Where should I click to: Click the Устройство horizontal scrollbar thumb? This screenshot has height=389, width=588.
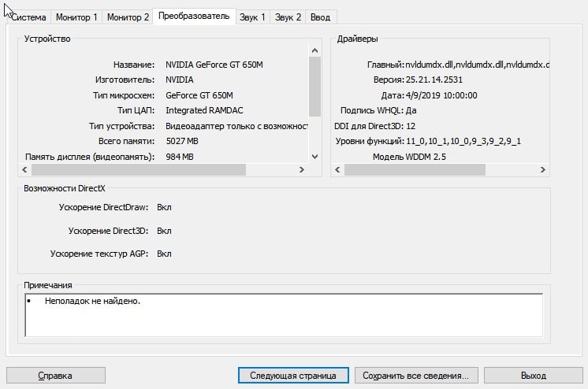point(138,169)
